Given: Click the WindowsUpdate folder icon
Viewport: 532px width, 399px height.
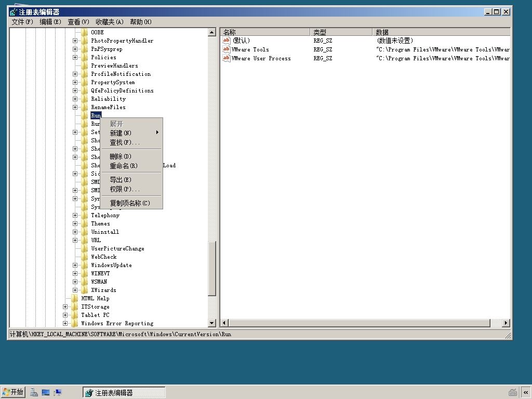Looking at the screenshot, I should coord(85,265).
